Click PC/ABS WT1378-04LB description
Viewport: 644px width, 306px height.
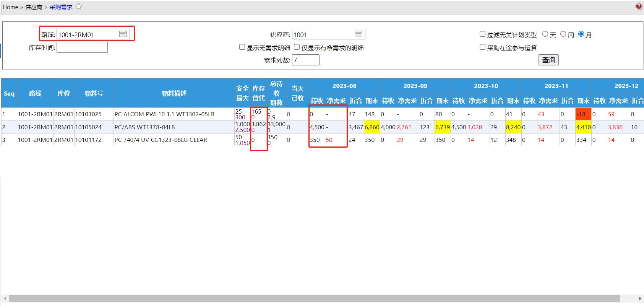point(145,127)
